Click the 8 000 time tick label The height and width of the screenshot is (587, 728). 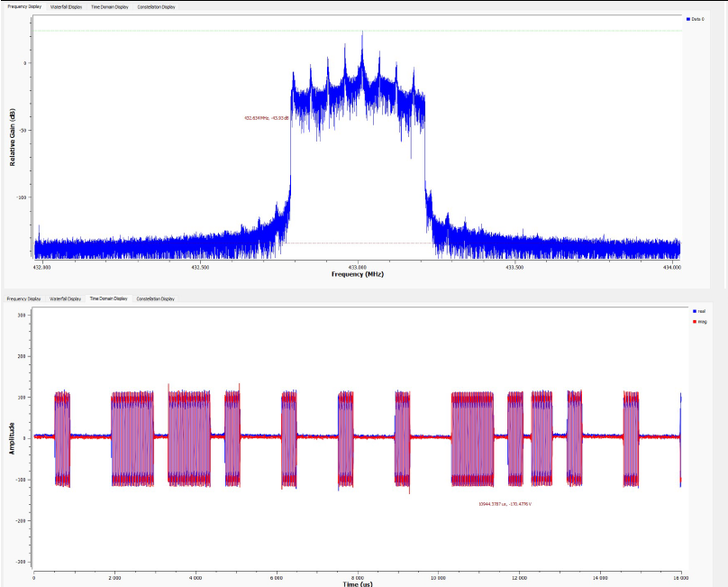click(357, 578)
